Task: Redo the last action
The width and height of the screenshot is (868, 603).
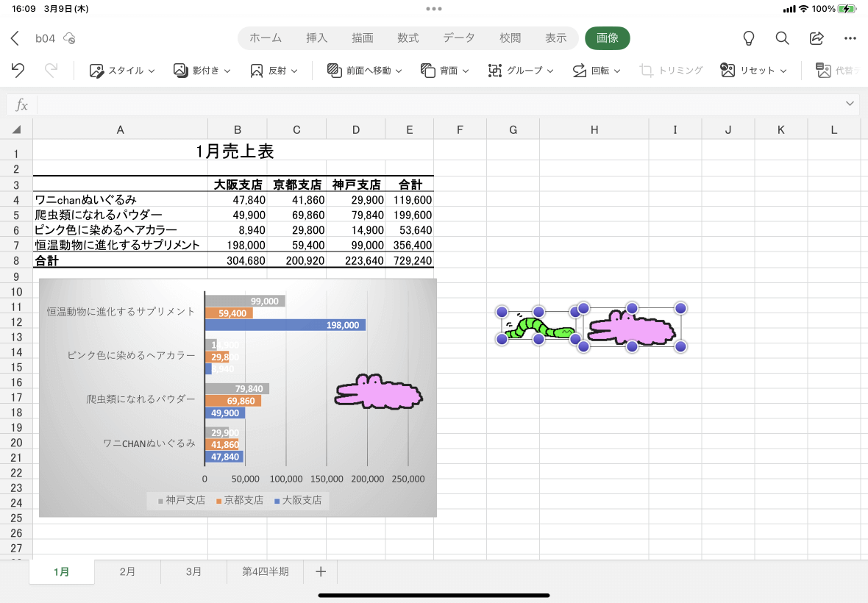Action: point(51,71)
